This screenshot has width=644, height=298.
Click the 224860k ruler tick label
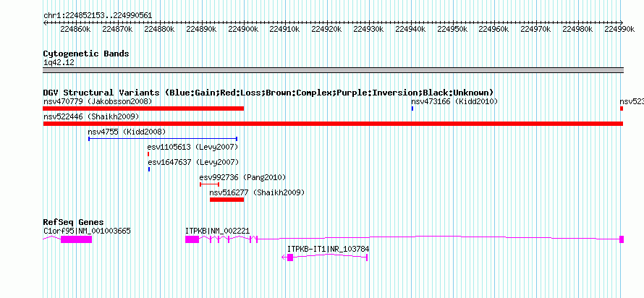(75, 29)
